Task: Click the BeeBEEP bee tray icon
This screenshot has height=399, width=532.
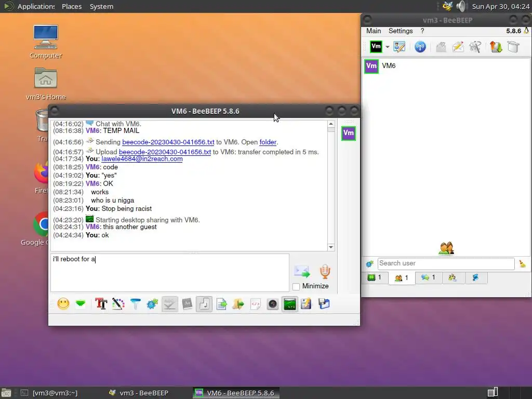Action: pos(447,6)
